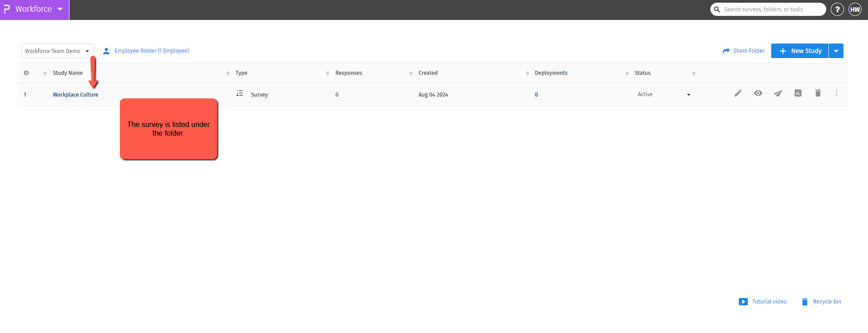The width and height of the screenshot is (868, 333).
Task: Click the Deployments count 0
Action: (536, 95)
